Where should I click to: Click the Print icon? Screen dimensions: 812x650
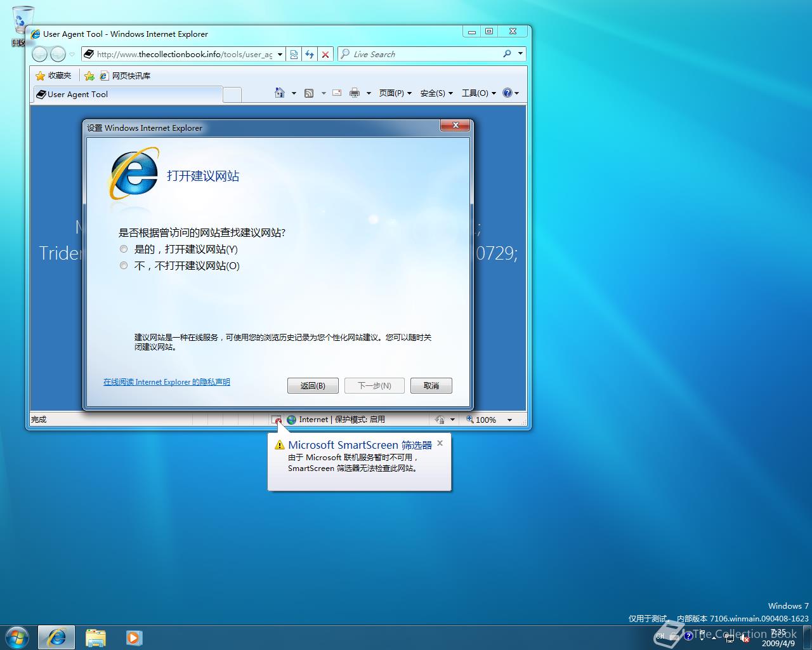(x=355, y=93)
